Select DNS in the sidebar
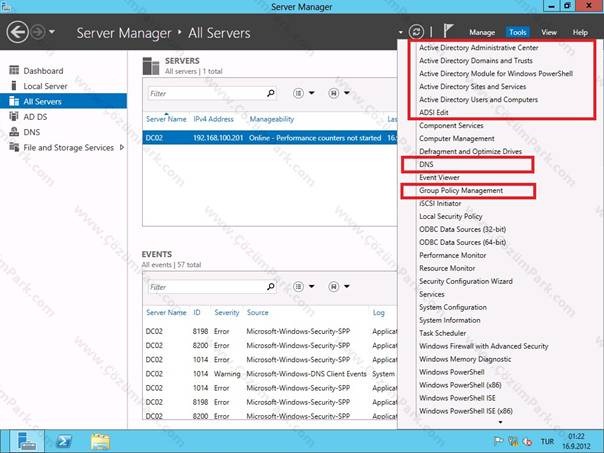The image size is (604, 453). [x=32, y=132]
